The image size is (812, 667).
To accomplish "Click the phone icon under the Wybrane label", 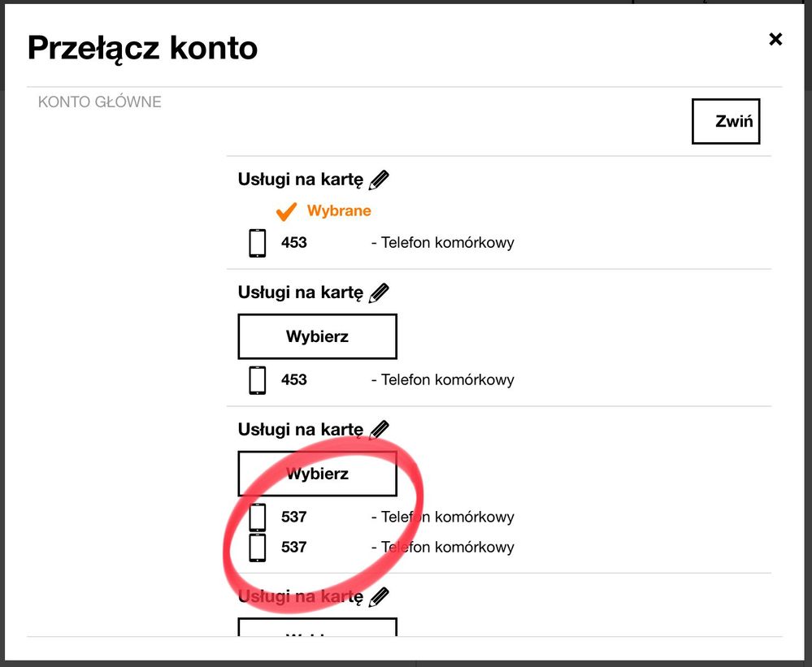I will [x=258, y=243].
